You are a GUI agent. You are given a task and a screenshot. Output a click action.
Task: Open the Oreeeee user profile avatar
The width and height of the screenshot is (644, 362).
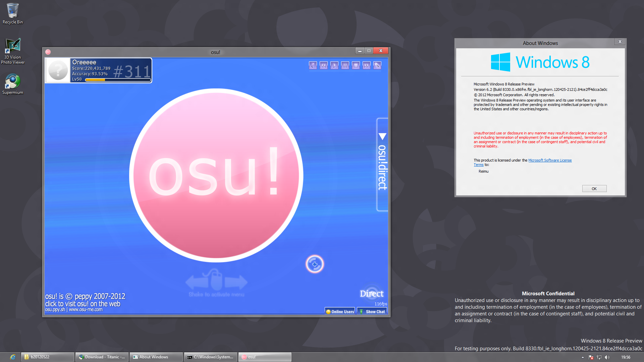click(x=58, y=70)
